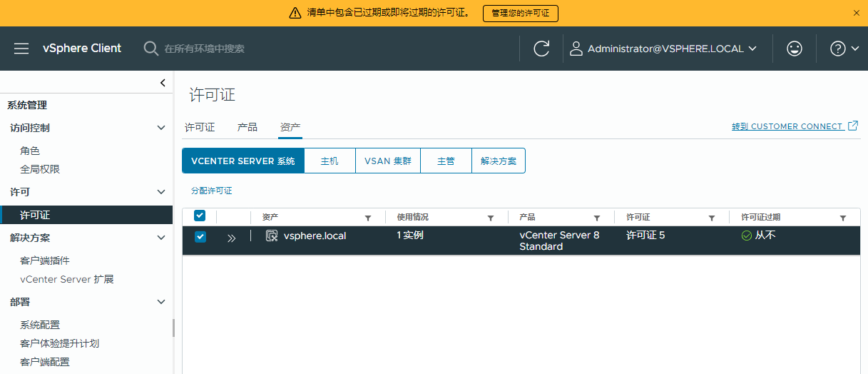868x374 pixels.
Task: Switch to VSAN 集群 asset view
Action: click(x=388, y=161)
